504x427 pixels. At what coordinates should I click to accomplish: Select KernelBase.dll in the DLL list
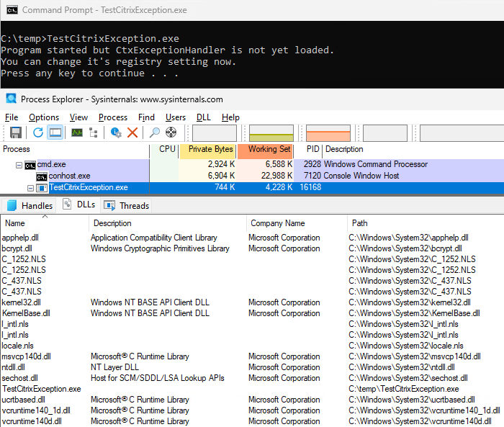[26, 313]
